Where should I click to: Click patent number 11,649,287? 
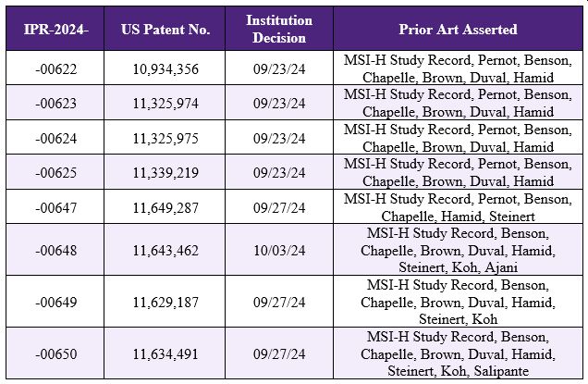coord(165,207)
